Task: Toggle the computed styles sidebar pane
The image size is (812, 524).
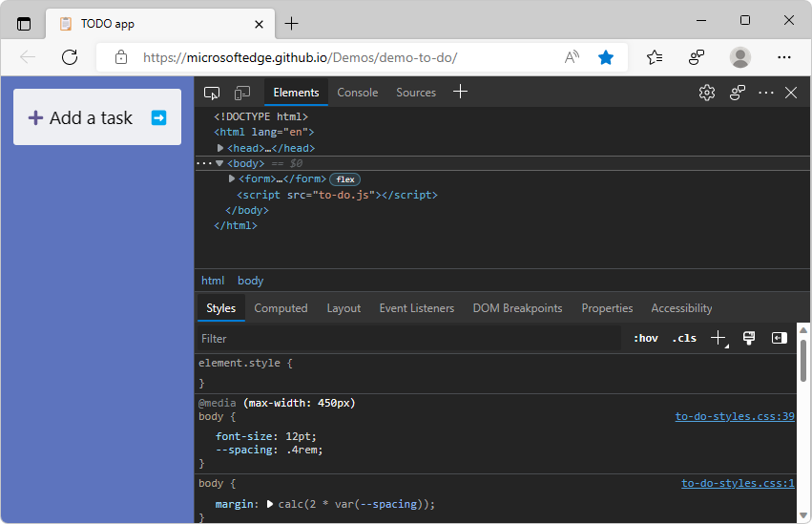Action: pos(779,338)
